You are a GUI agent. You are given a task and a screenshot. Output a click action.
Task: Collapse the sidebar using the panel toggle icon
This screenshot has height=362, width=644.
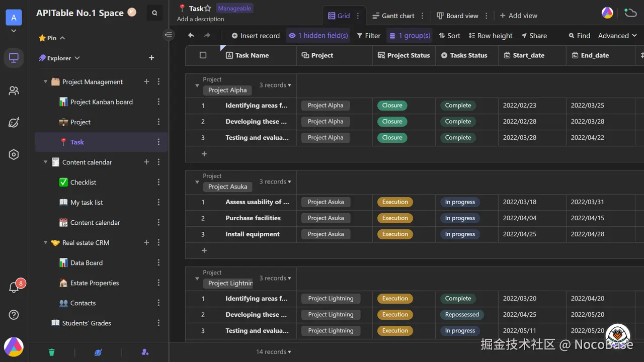(x=169, y=35)
